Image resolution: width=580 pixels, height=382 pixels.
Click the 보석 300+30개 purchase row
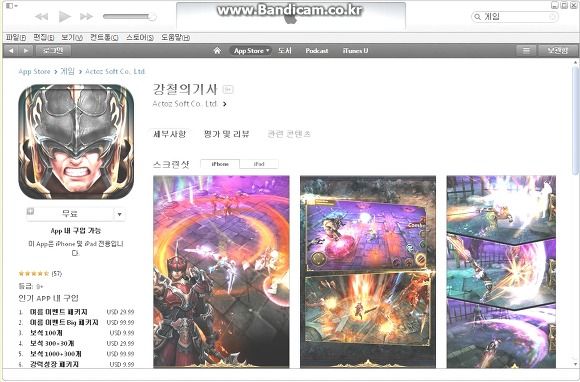coord(76,344)
